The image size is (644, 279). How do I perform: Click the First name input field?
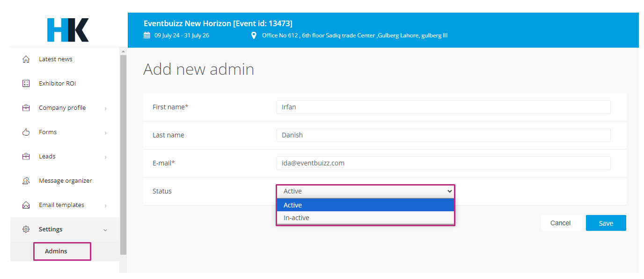pyautogui.click(x=443, y=107)
